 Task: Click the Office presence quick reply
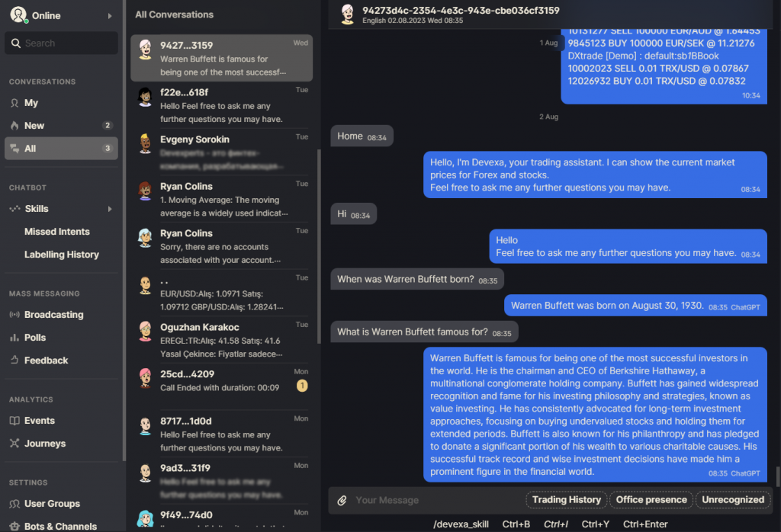pyautogui.click(x=651, y=500)
